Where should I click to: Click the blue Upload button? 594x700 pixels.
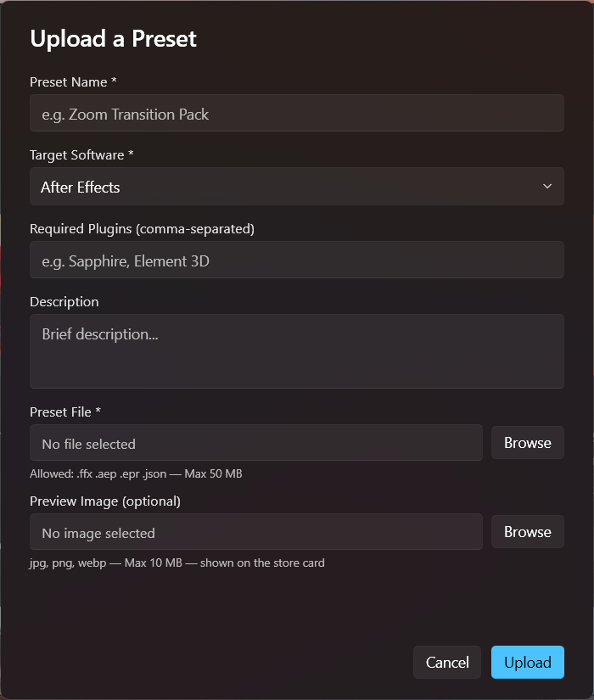pos(528,662)
